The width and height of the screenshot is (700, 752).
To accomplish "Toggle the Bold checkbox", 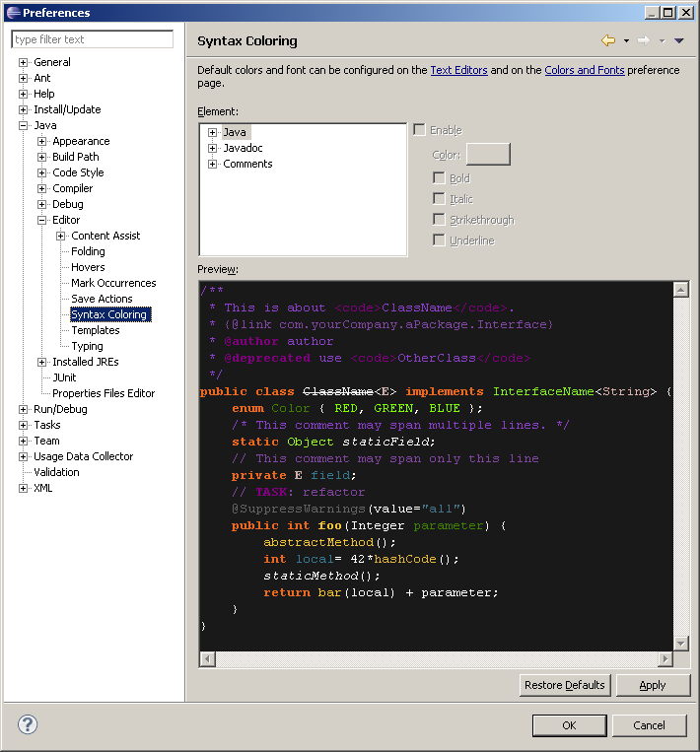I will coord(439,178).
